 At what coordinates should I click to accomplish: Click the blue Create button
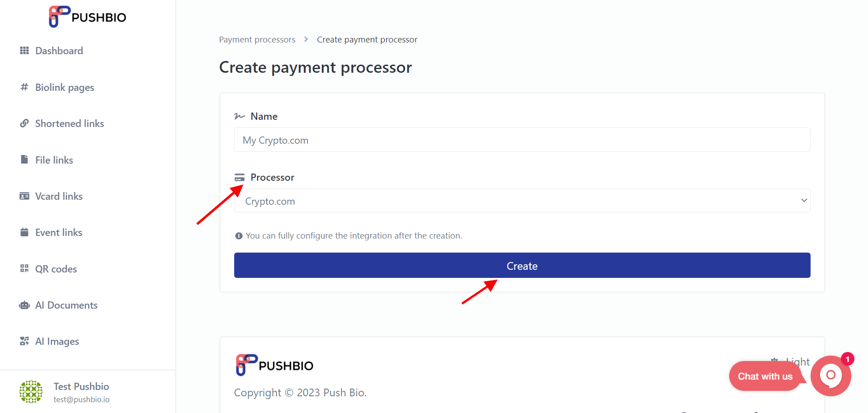[x=522, y=265]
